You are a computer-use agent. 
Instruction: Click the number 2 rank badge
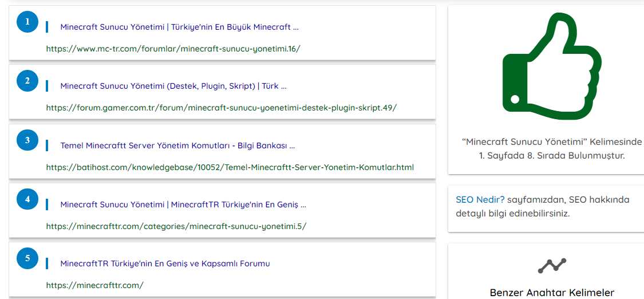(x=27, y=81)
